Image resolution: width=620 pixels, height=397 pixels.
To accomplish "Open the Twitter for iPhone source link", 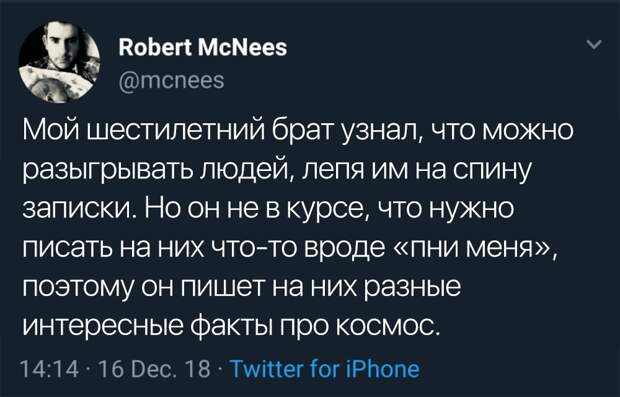I will tap(324, 369).
